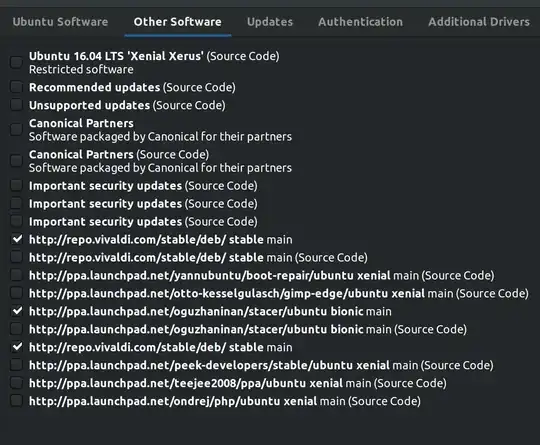Enable Canonical Partners (Source Code) checkbox
The width and height of the screenshot is (540, 445).
16,161
